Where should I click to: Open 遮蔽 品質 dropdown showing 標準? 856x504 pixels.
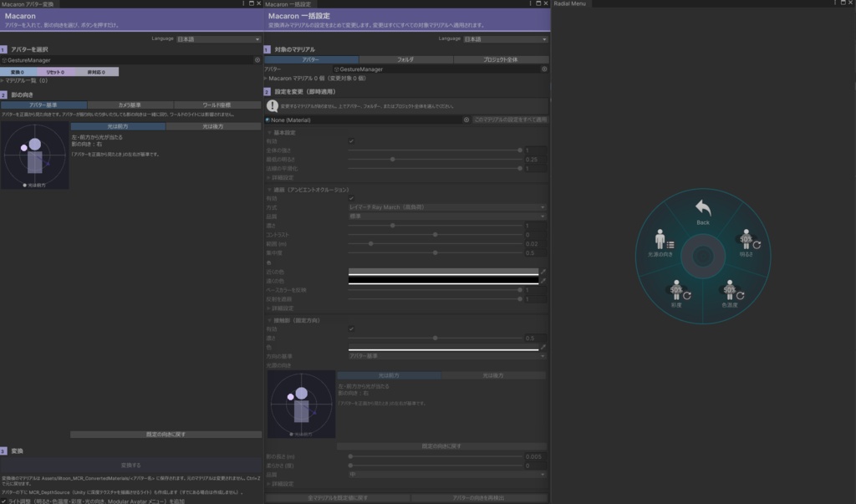coord(447,216)
